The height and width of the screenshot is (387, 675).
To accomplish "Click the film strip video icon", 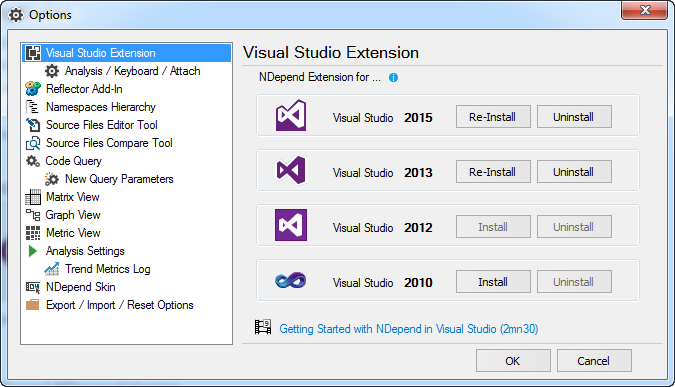I will [x=263, y=327].
